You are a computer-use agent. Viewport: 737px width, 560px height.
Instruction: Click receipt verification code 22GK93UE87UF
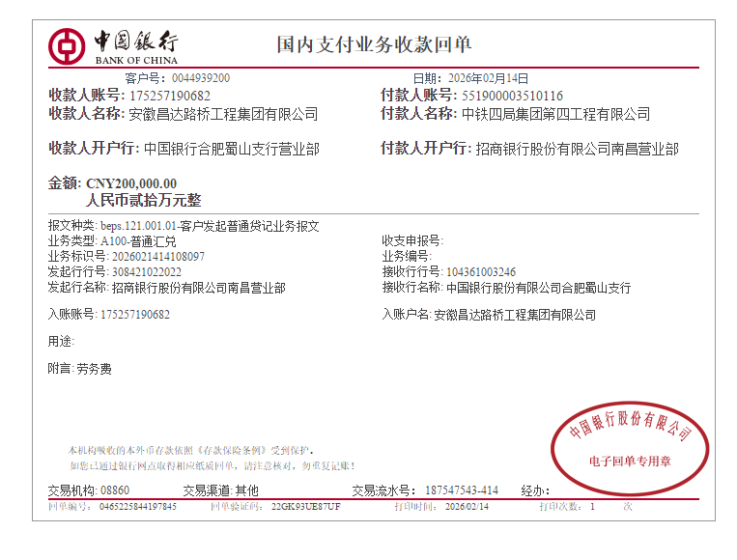click(x=305, y=506)
